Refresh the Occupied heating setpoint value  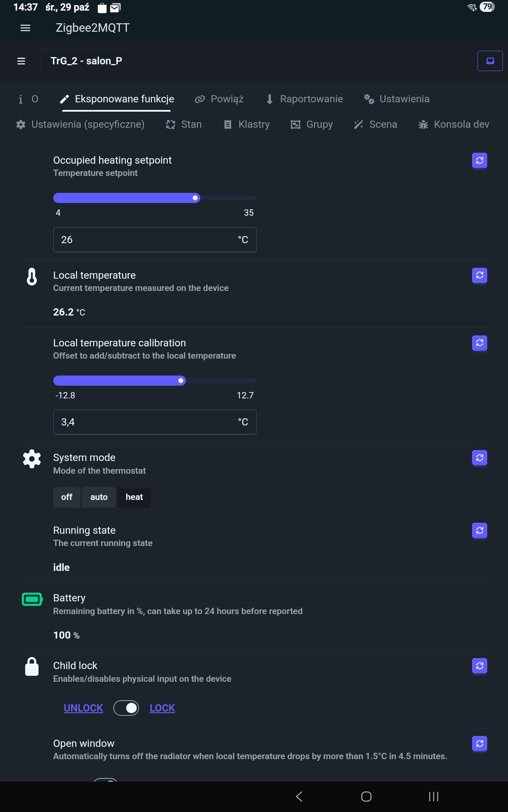(x=479, y=161)
